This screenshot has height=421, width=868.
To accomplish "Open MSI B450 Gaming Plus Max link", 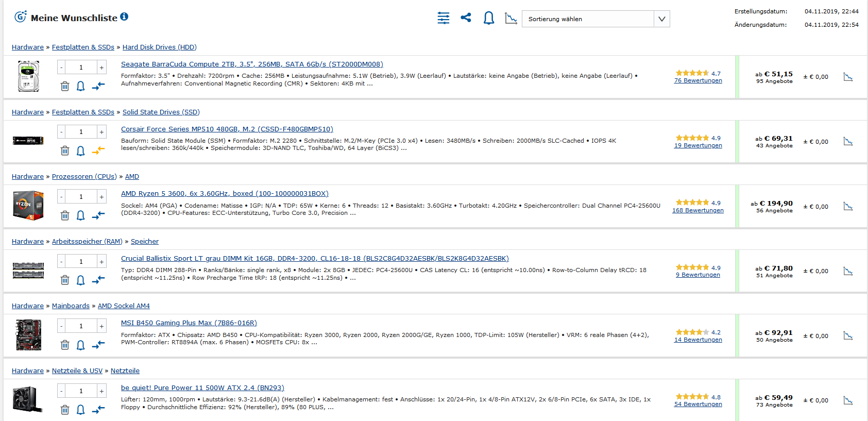I will click(189, 323).
